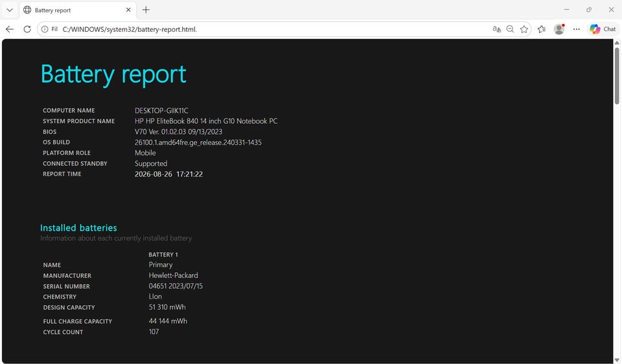
Task: Open the translate page icon
Action: click(497, 29)
